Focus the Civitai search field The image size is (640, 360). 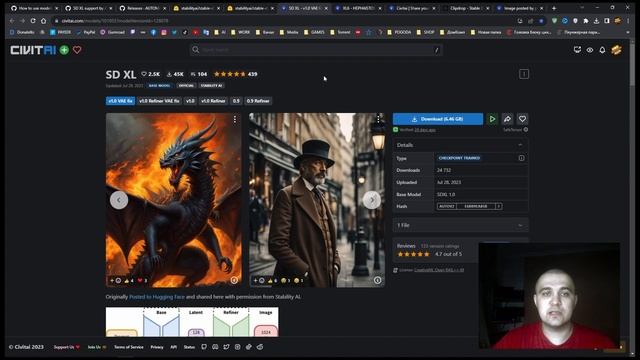[316, 50]
